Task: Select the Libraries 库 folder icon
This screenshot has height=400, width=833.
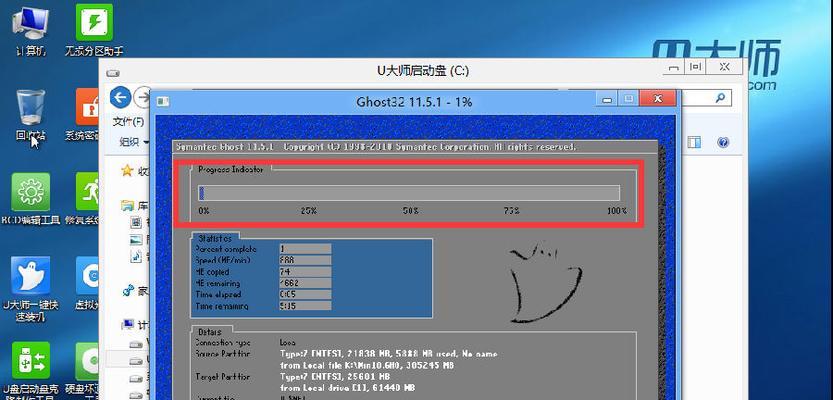Action: click(x=127, y=205)
